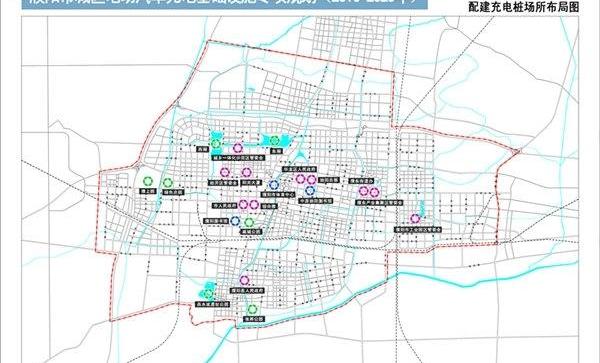Click the 濮东产业集聚区管委会 label

[379, 203]
